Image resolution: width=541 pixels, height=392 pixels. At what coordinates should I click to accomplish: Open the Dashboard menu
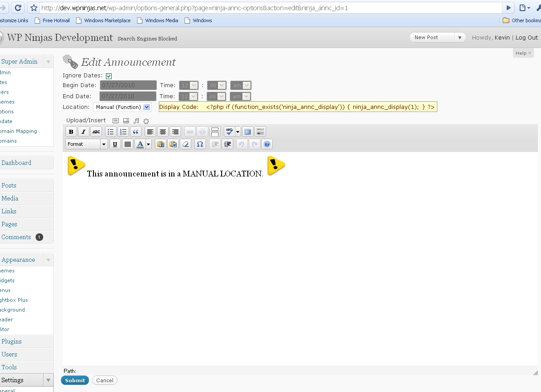pos(16,163)
